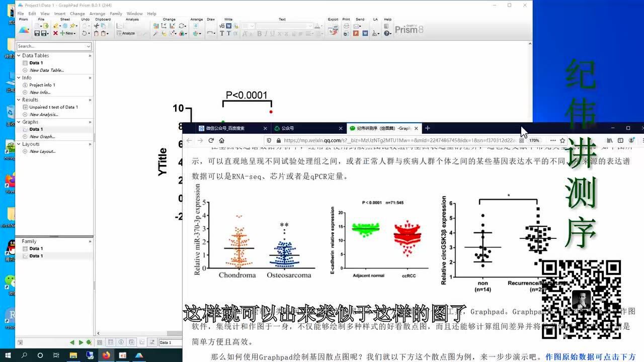Click the Firefox home button

[x=222, y=141]
